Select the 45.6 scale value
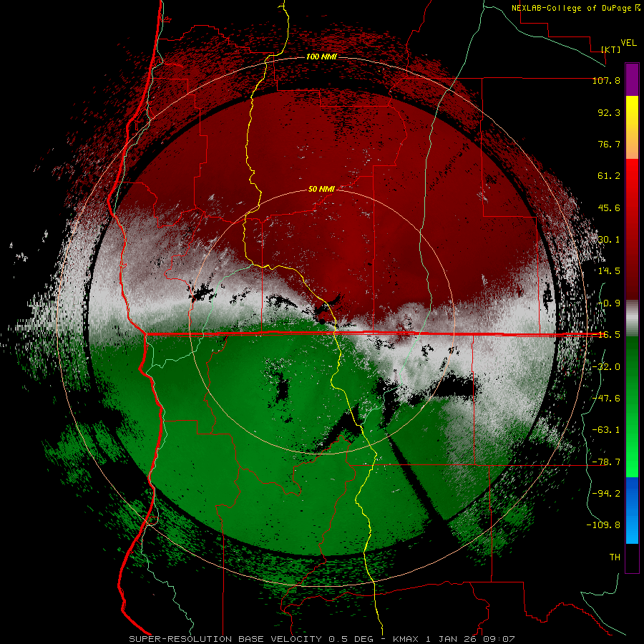This screenshot has height=644, width=644. pyautogui.click(x=609, y=208)
